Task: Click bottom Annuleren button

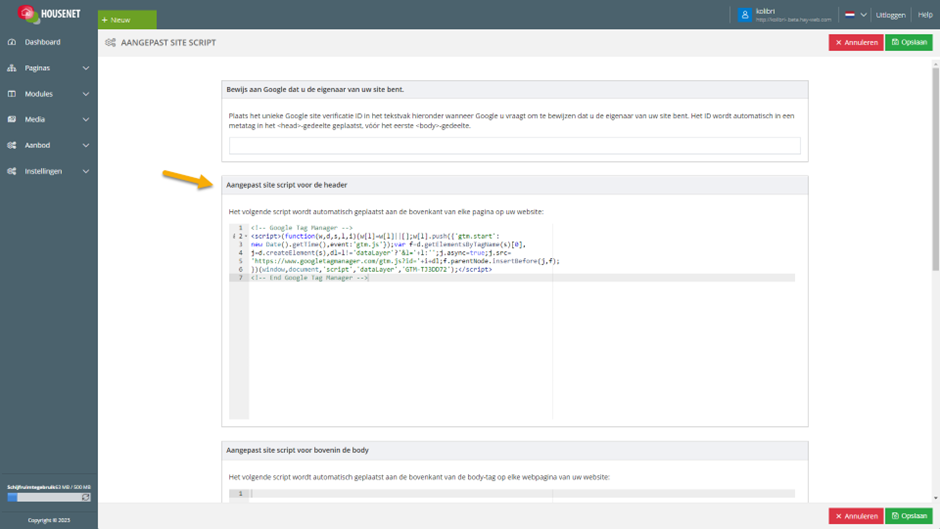Action: [x=855, y=516]
